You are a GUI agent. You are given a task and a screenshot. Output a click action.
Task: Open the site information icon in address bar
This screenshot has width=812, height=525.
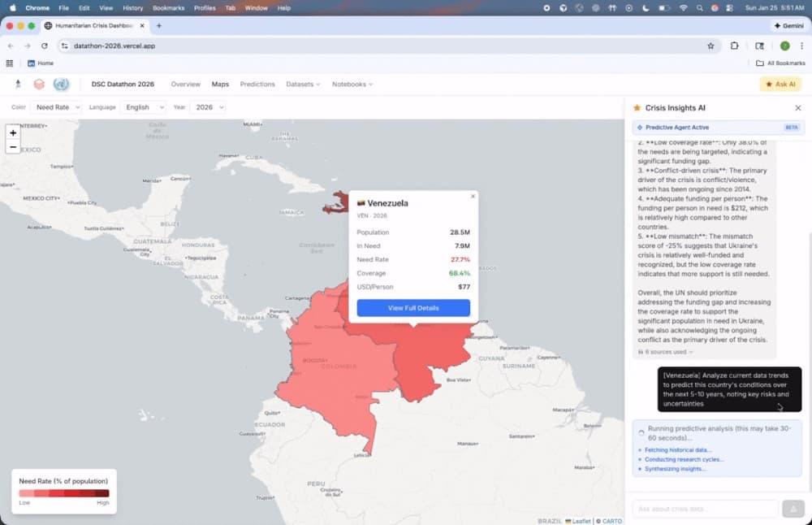64,46
